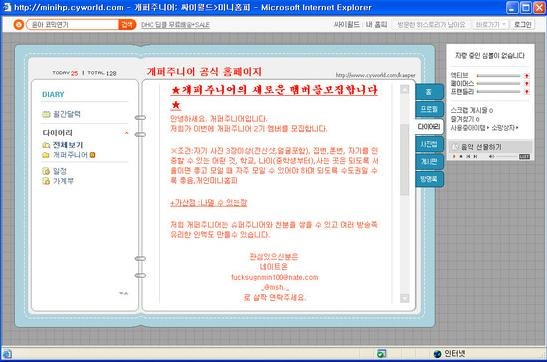Select 전체보기 view-all folder
547x362 pixels.
pos(68,145)
